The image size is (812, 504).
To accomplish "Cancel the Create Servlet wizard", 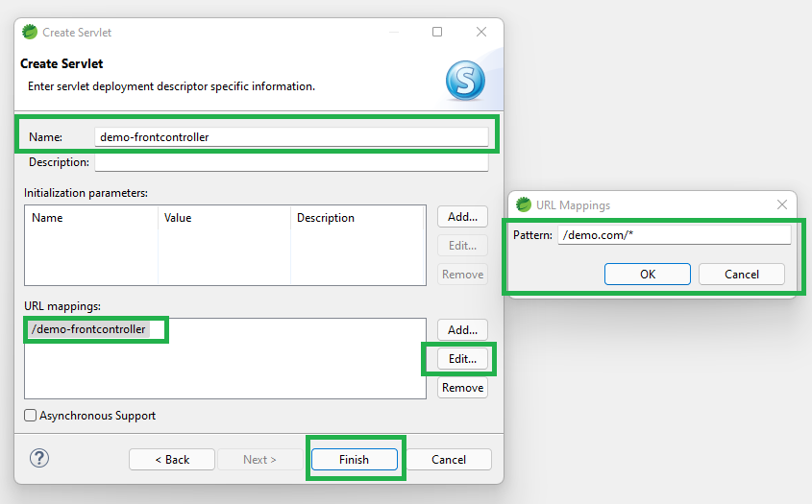I will point(449,460).
